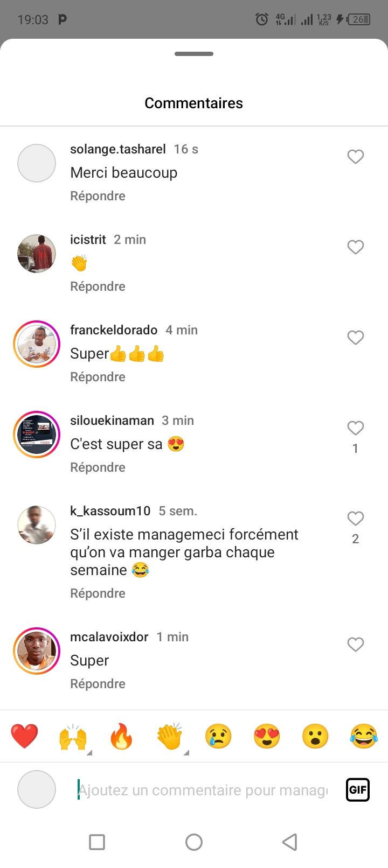388x868 pixels.
Task: Reply to solange.tasharel's comment
Action: [x=98, y=196]
